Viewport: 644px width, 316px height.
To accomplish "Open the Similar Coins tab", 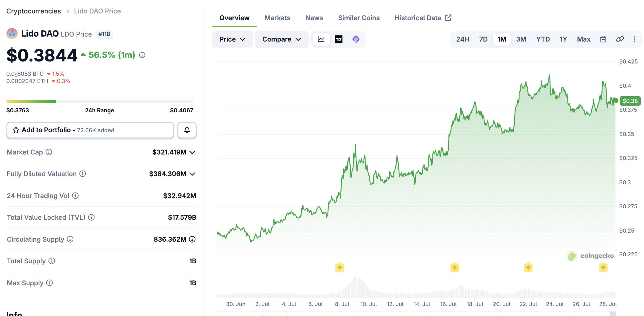I will (x=359, y=18).
